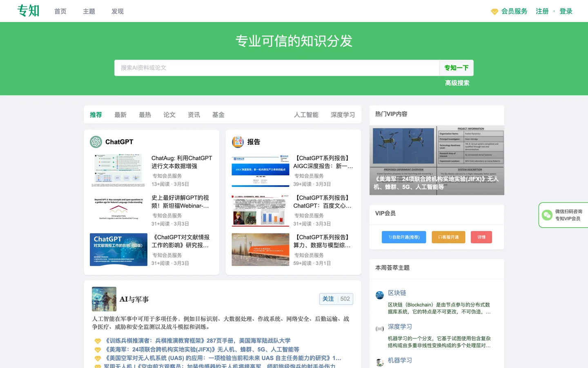
Task: Open the AI与军事 topic title
Action: point(134,299)
